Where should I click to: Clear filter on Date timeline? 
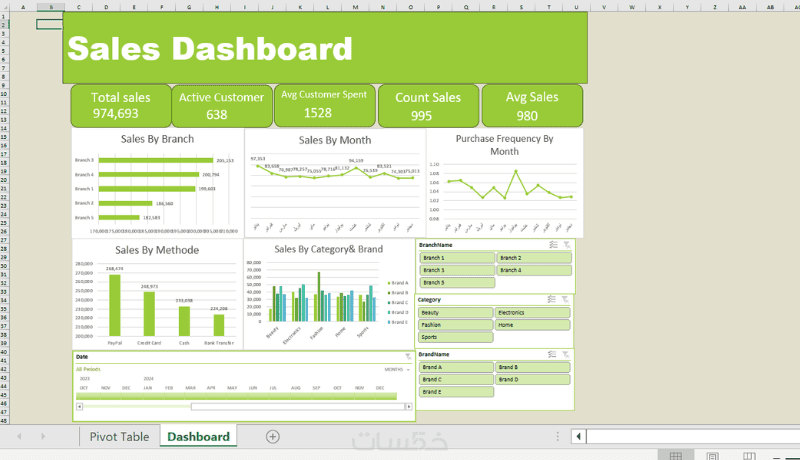[x=408, y=356]
